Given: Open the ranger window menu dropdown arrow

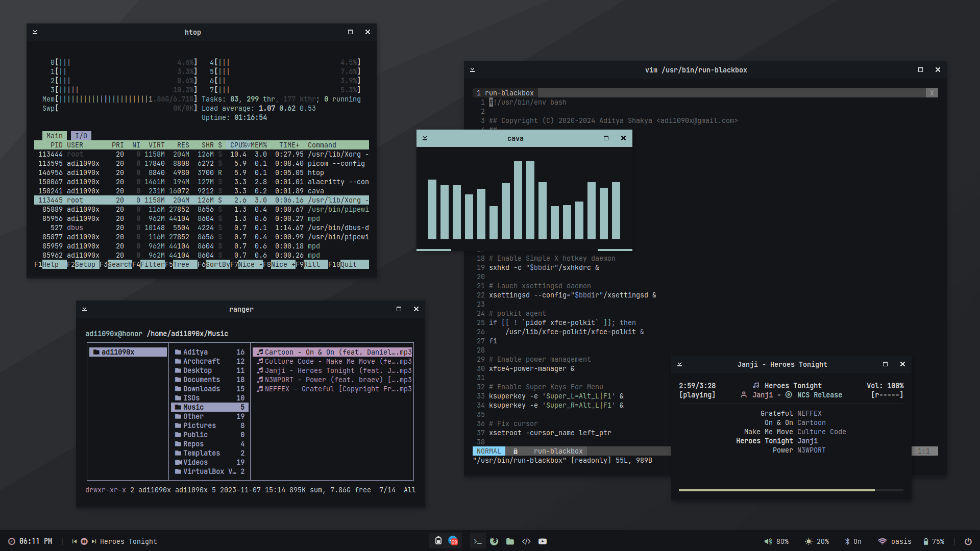Looking at the screenshot, I should [84, 309].
